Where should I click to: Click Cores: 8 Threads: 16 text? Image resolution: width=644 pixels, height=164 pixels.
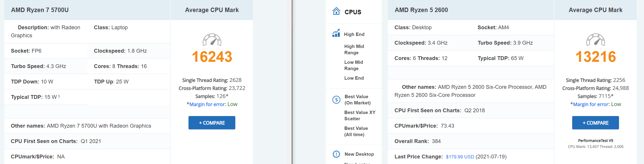click(120, 66)
